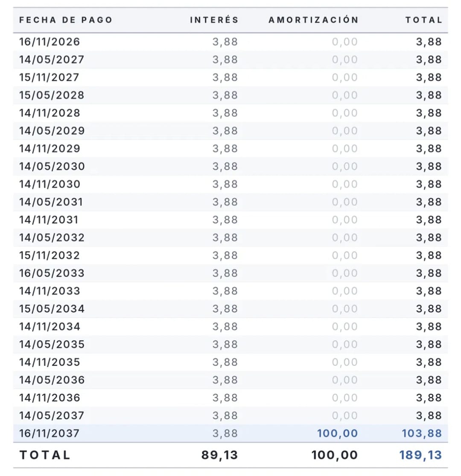The height and width of the screenshot is (476, 461).
Task: Click the final 16/11/2037 payment date
Action: tap(49, 434)
